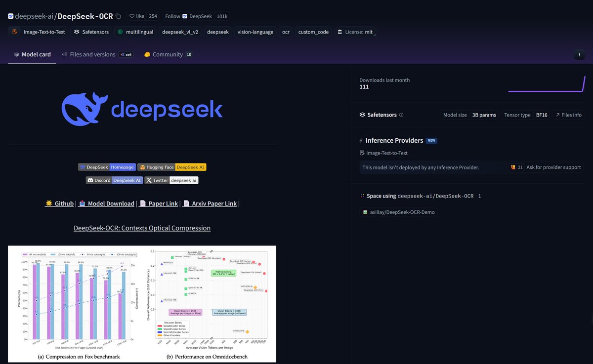Select the multilingual tag
The height and width of the screenshot is (364, 593).
coord(135,32)
